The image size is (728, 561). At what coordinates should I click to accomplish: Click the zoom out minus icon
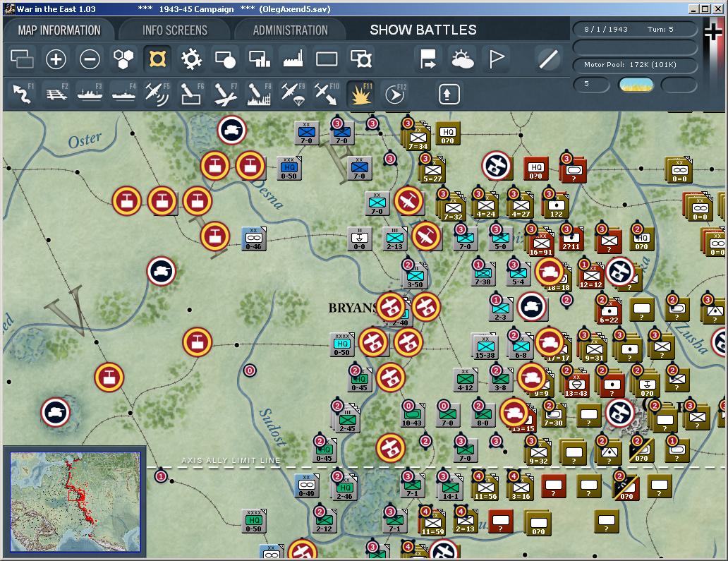(90, 59)
